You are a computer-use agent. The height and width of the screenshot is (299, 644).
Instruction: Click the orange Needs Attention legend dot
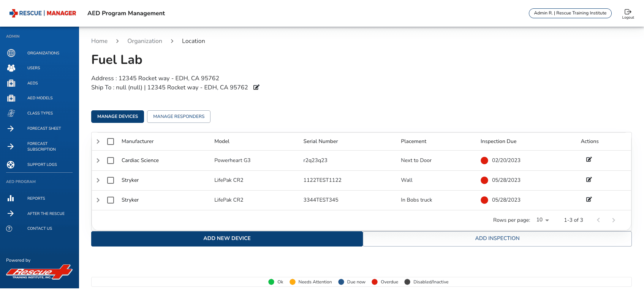[x=293, y=282]
